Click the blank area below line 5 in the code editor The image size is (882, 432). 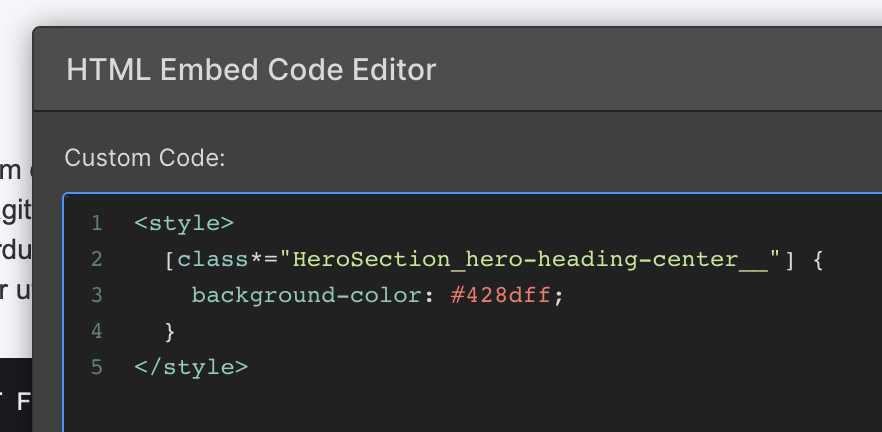tap(472, 408)
